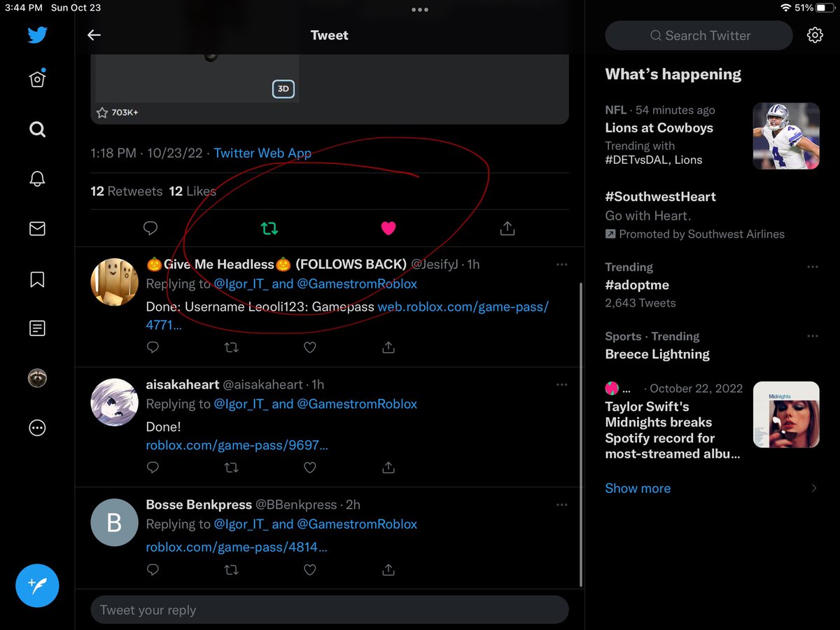Share the main tweet
The image size is (840, 630).
[507, 227]
